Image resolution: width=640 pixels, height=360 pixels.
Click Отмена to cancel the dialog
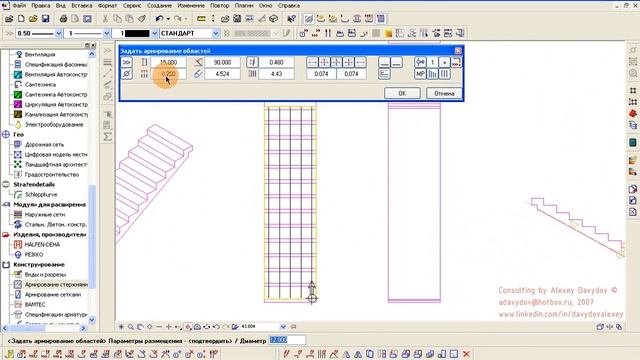(x=444, y=93)
